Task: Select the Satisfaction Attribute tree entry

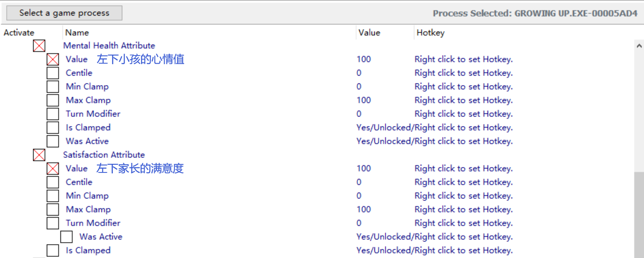Action: pos(104,155)
